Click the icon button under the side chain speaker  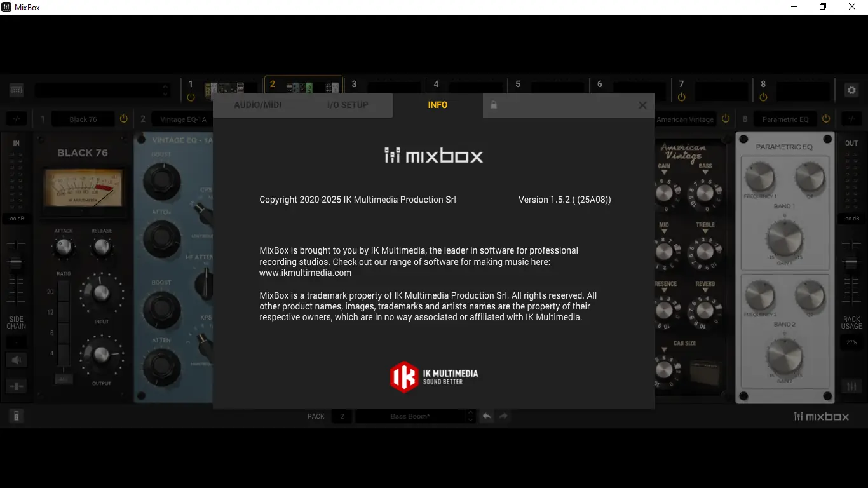click(17, 386)
